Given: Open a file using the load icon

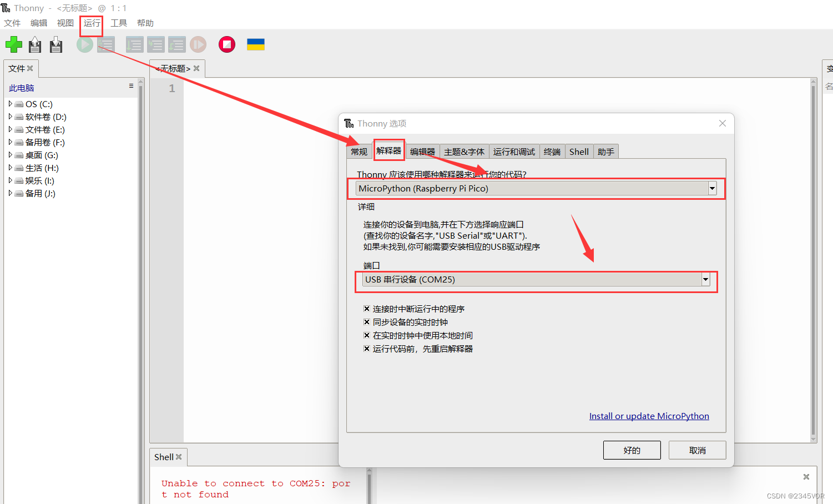Looking at the screenshot, I should click(35, 44).
